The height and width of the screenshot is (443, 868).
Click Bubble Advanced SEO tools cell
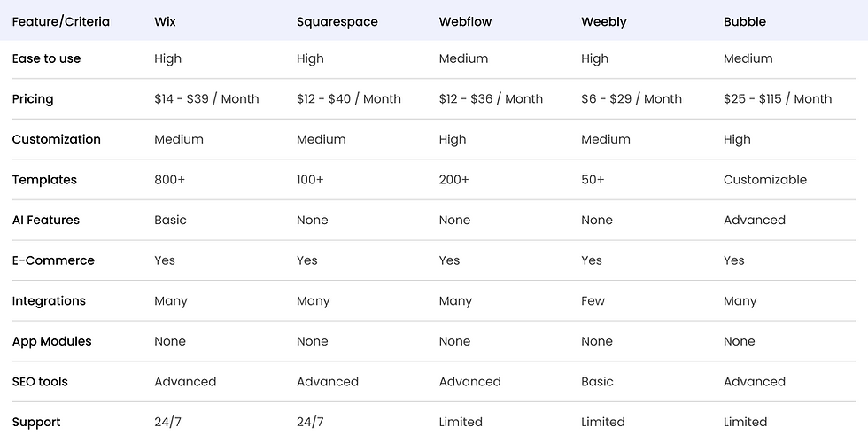[x=755, y=382]
